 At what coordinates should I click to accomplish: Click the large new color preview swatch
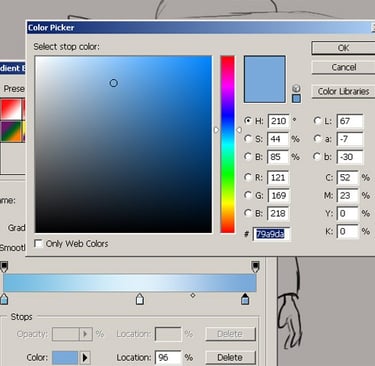pyautogui.click(x=265, y=79)
